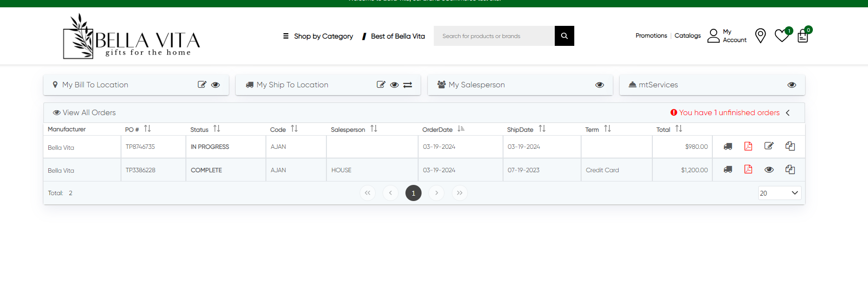Screen dimensions: 868x282
Task: Show mtServices details eye icon
Action: tap(792, 85)
